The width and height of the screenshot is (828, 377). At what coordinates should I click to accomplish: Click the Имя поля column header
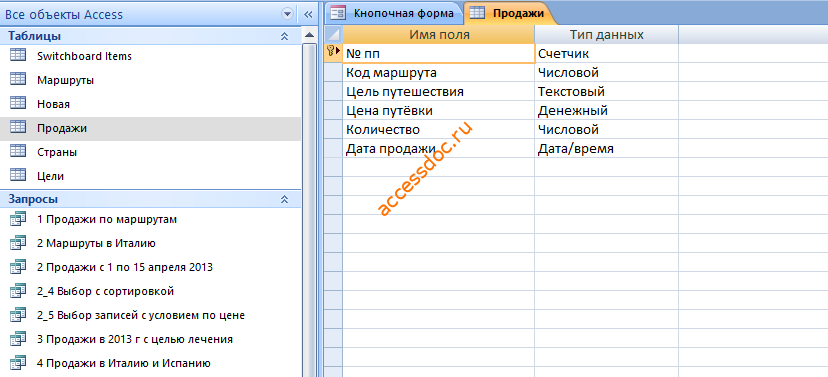[439, 35]
